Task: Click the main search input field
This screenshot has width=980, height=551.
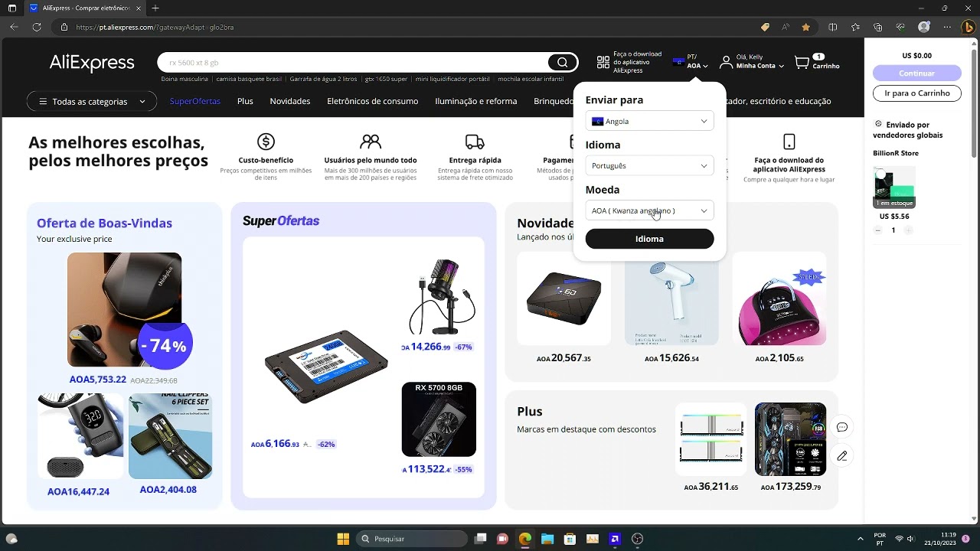Action: point(352,63)
